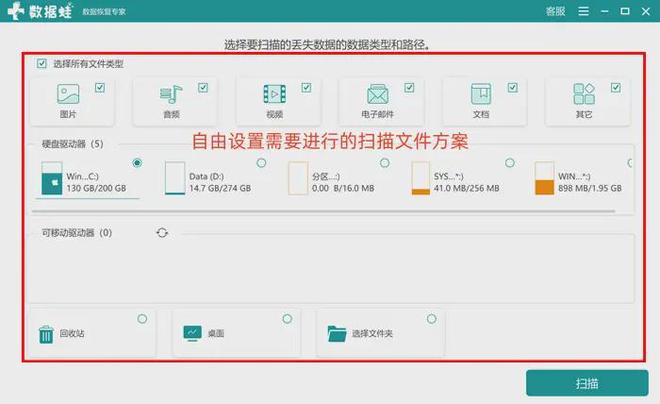Click the WIN 1.95 GB drive icon
The height and width of the screenshot is (404, 660).
pyautogui.click(x=544, y=178)
